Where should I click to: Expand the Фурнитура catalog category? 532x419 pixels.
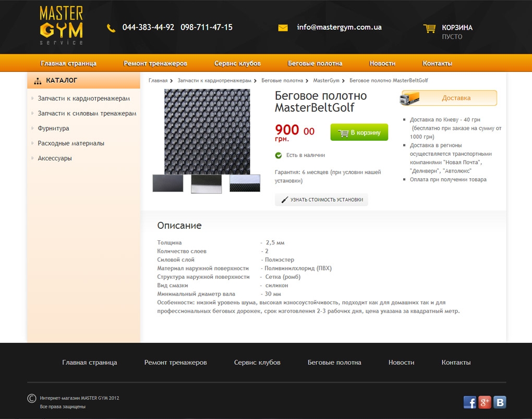click(53, 128)
